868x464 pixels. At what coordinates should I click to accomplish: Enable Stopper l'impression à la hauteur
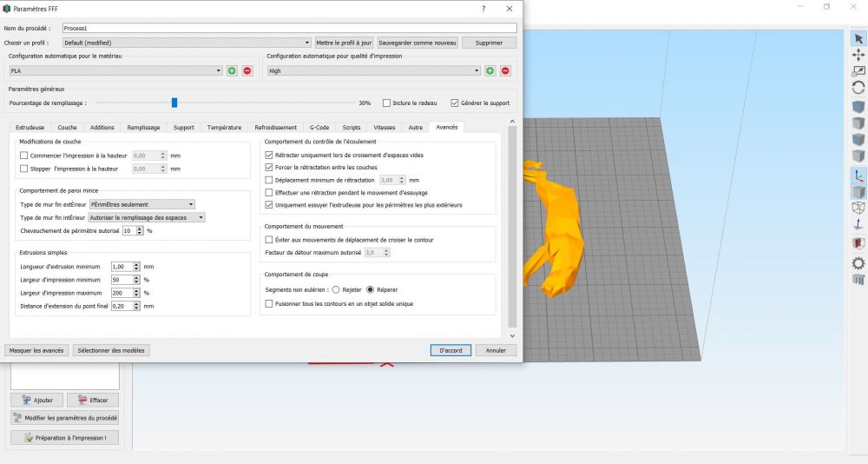(x=23, y=169)
